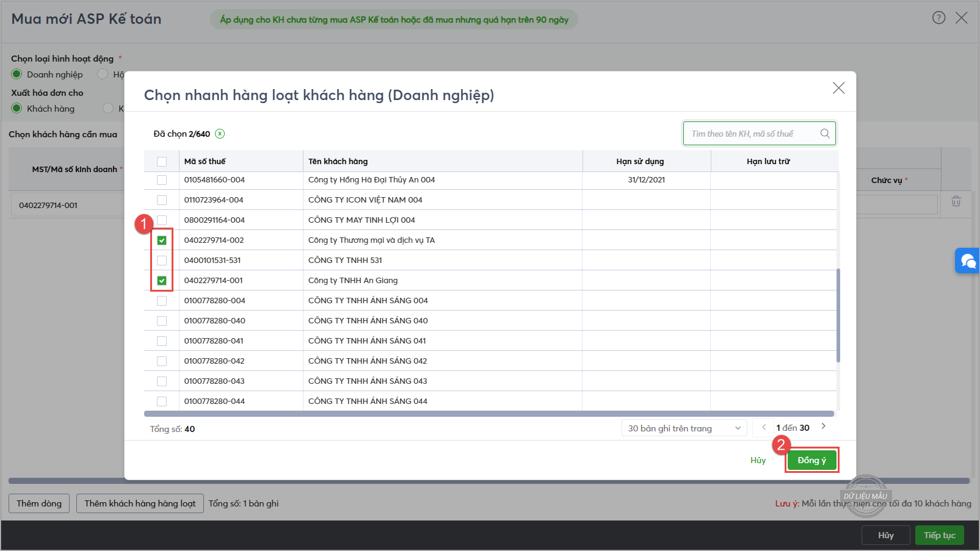Uncheck row 0402279714-002

pos(162,240)
